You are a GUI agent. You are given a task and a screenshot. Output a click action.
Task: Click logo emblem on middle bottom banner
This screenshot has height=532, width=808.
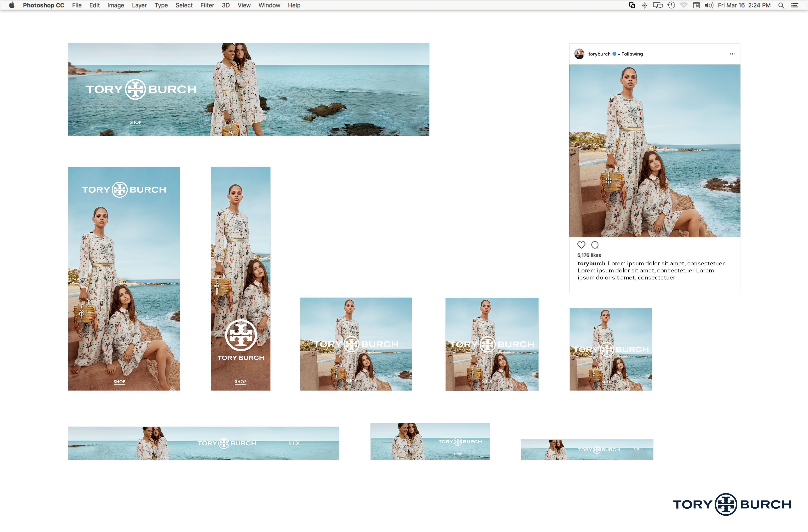pyautogui.click(x=458, y=442)
